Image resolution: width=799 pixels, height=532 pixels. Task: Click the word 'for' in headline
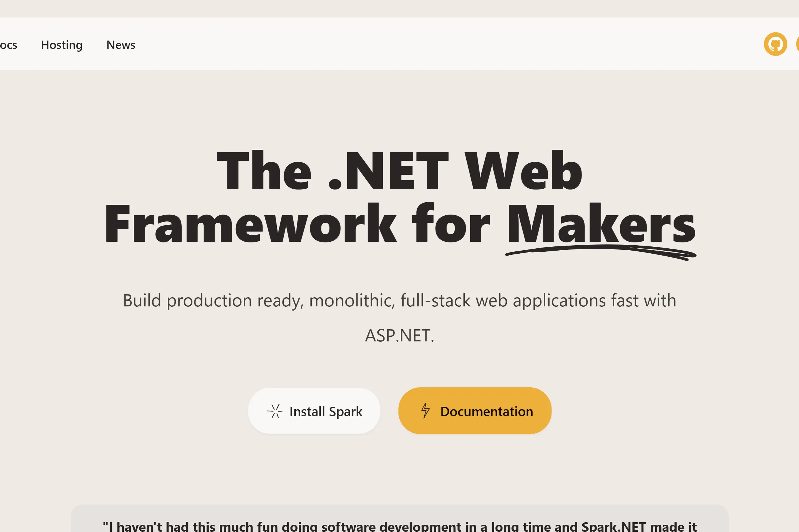point(451,223)
